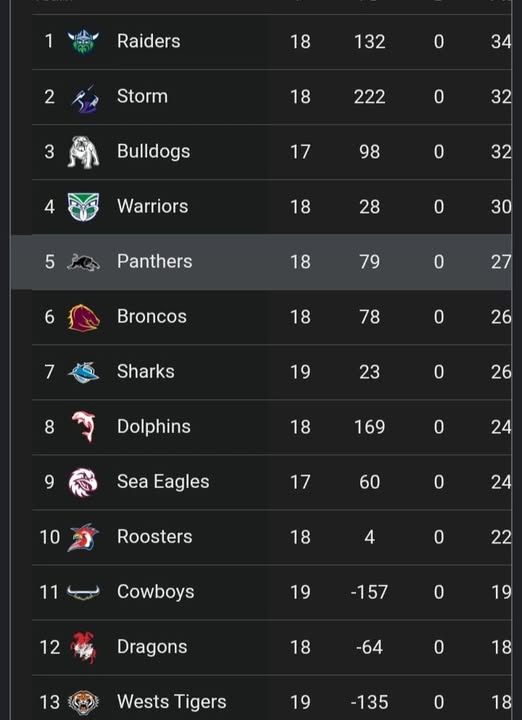Image resolution: width=522 pixels, height=720 pixels.
Task: Click the Panthers logo icon
Action: pos(83,262)
